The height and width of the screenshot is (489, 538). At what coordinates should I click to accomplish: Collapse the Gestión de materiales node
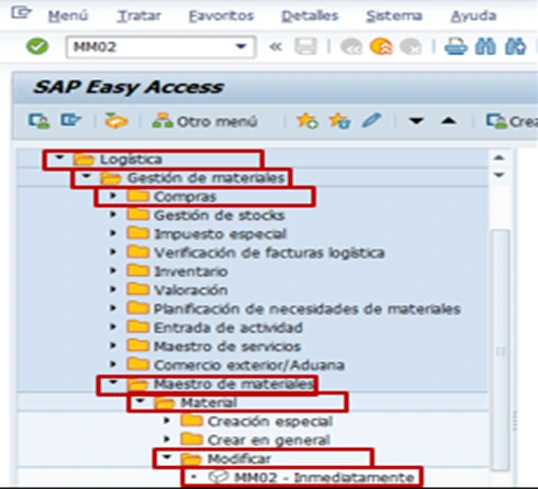coord(86,176)
